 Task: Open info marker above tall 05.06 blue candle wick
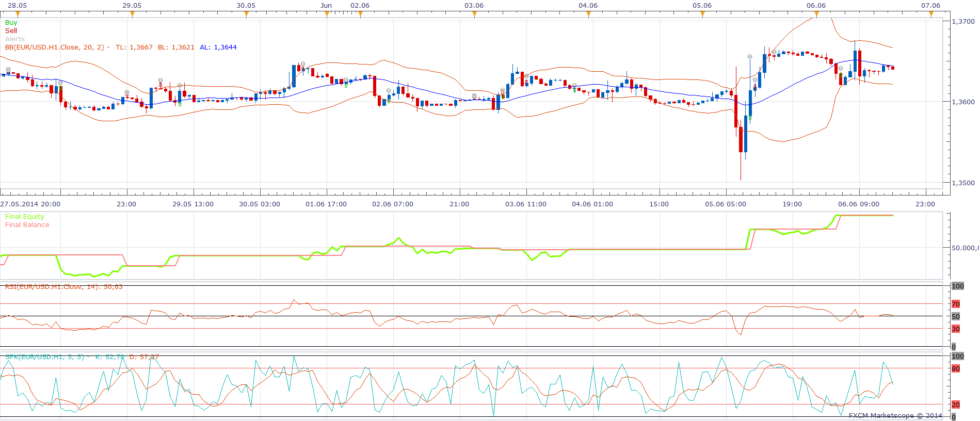[750, 57]
